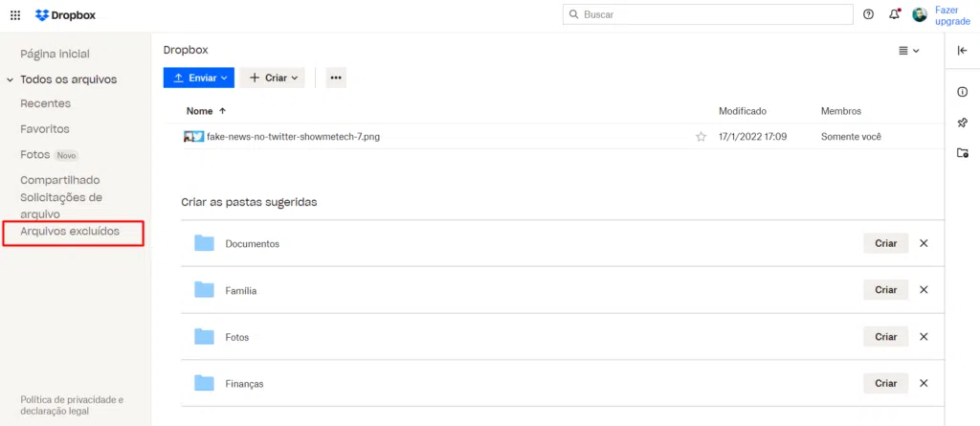Click the Buscar search field

coord(708,14)
